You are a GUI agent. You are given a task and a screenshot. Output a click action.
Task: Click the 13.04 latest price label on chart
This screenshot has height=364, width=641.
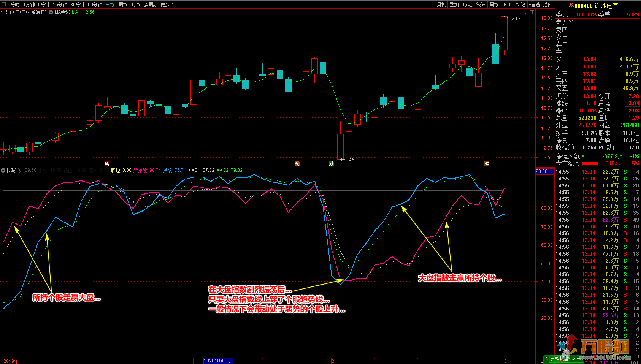click(515, 19)
